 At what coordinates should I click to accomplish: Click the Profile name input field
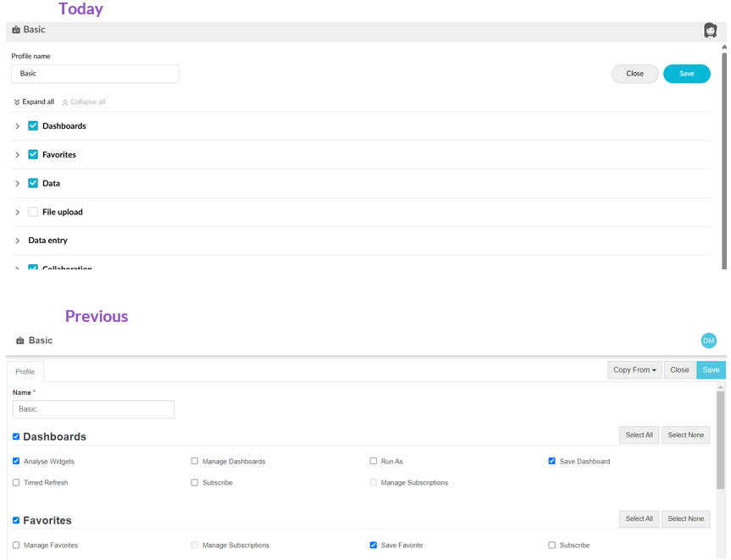tap(95, 74)
